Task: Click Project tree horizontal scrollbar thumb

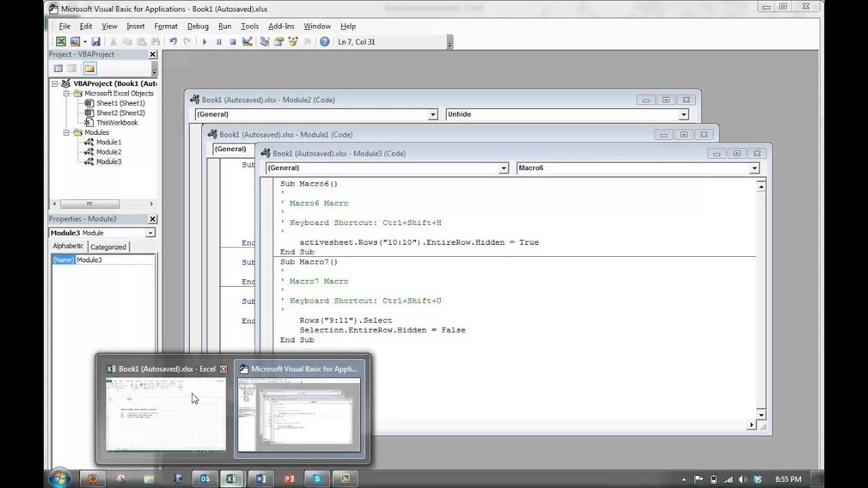Action: point(90,204)
